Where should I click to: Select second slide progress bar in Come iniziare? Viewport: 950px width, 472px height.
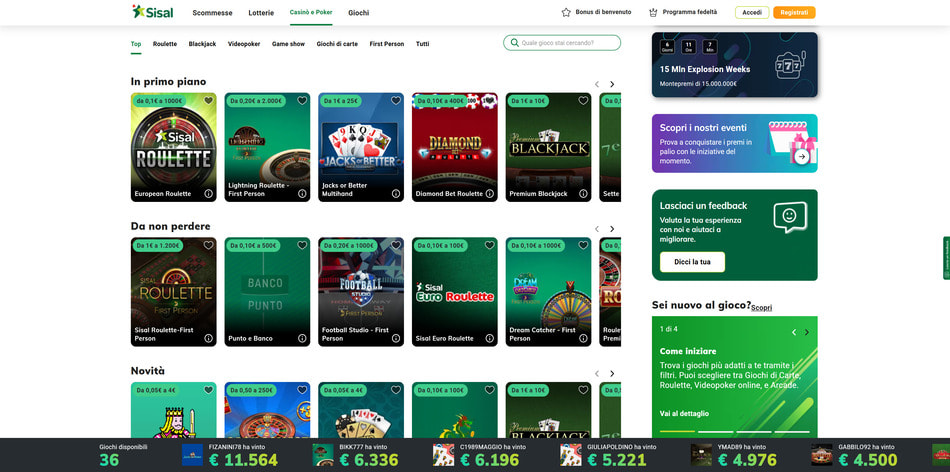point(716,432)
